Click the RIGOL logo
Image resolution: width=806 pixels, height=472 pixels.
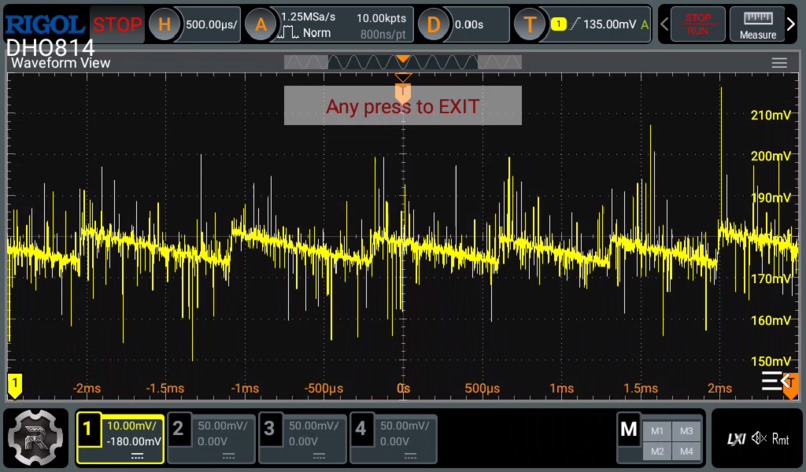(45, 25)
